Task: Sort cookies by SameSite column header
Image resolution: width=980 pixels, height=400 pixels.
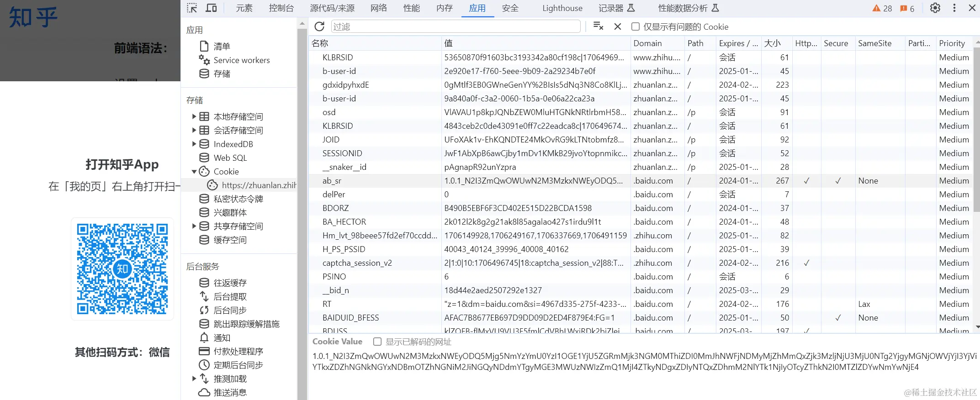Action: click(x=880, y=43)
